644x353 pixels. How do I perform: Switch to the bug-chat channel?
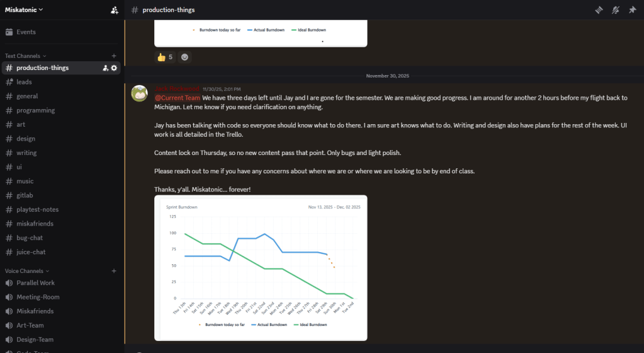click(x=30, y=238)
